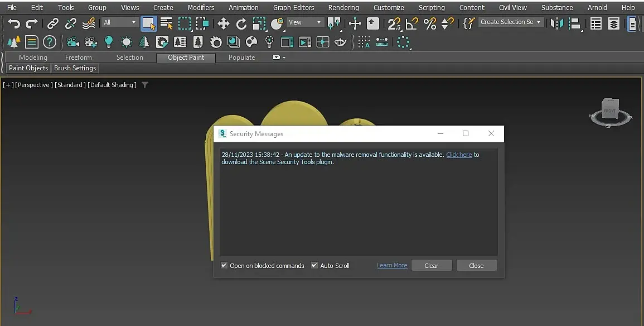Select the Select and Rotate tool

click(x=241, y=23)
